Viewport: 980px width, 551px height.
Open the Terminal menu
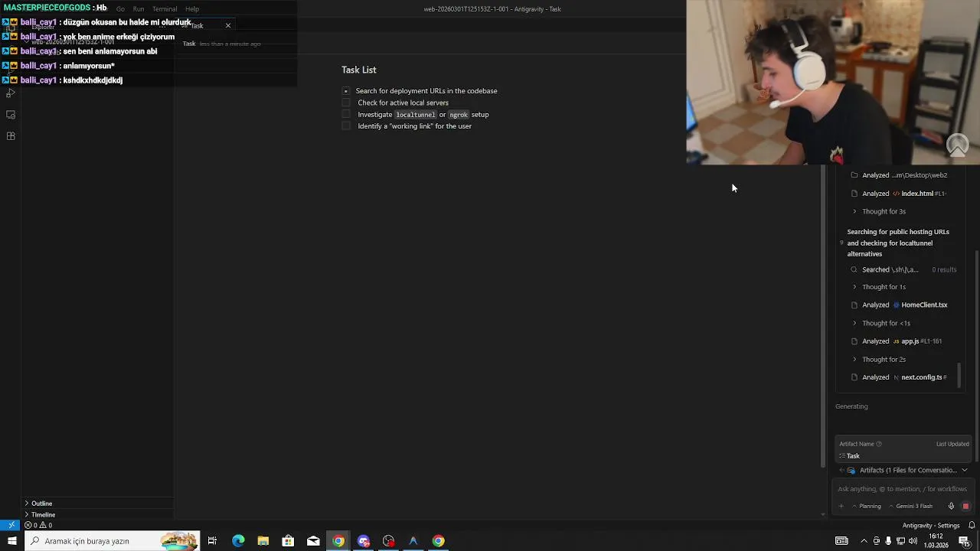click(165, 9)
